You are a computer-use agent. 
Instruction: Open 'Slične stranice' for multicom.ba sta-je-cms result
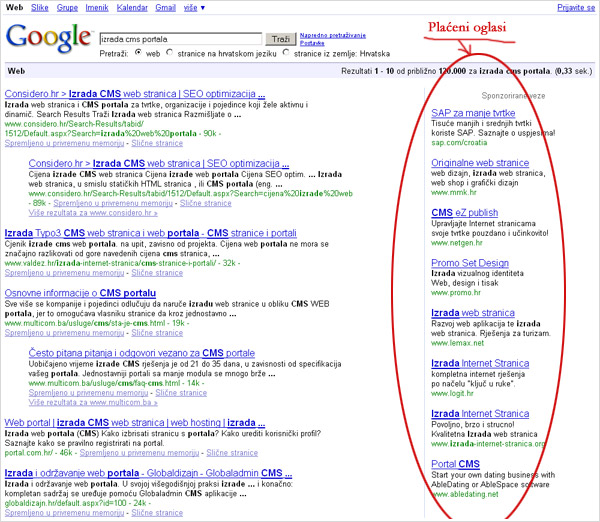[x=157, y=333]
